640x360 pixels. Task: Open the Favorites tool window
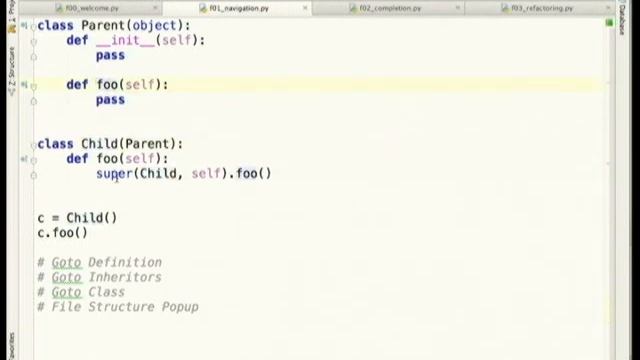(12, 346)
